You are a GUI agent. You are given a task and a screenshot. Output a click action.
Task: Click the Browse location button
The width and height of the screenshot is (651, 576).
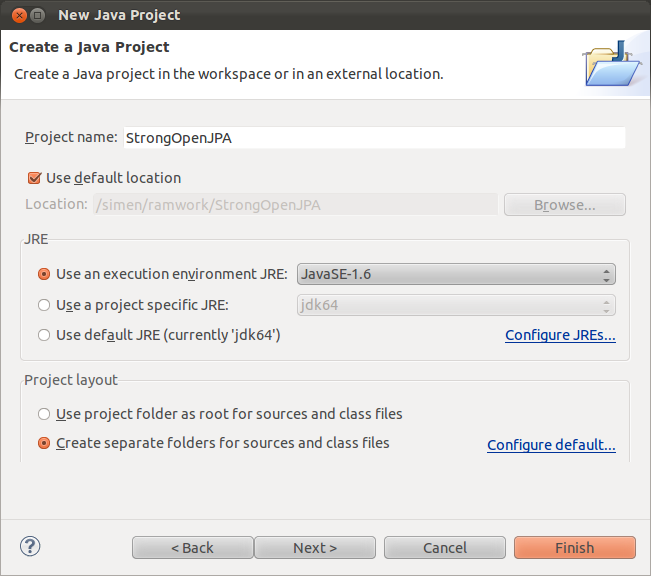564,205
